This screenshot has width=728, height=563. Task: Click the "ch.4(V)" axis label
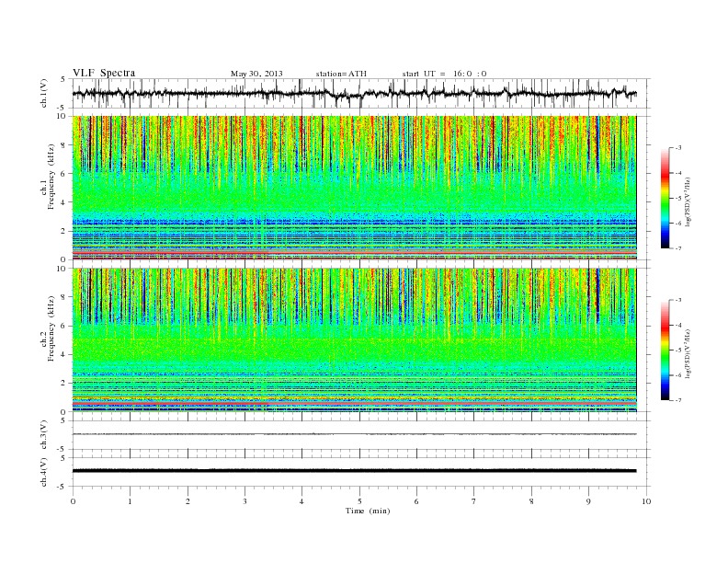[44, 472]
